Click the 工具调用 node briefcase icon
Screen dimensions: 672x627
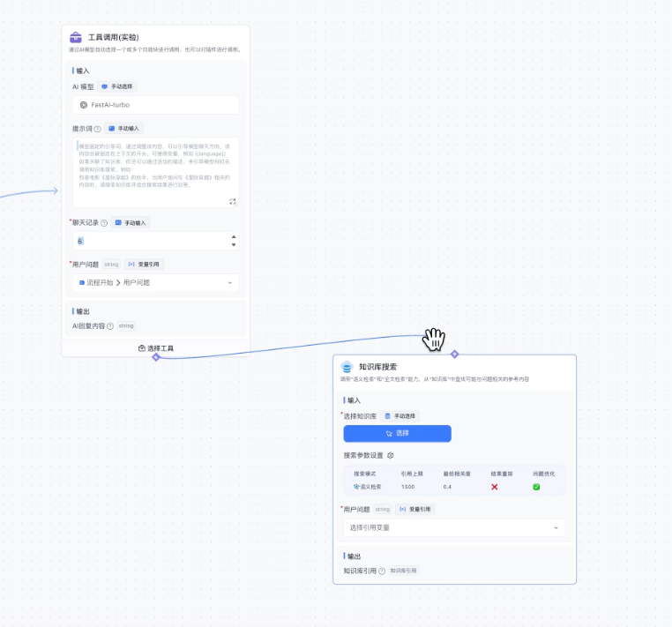tap(76, 38)
